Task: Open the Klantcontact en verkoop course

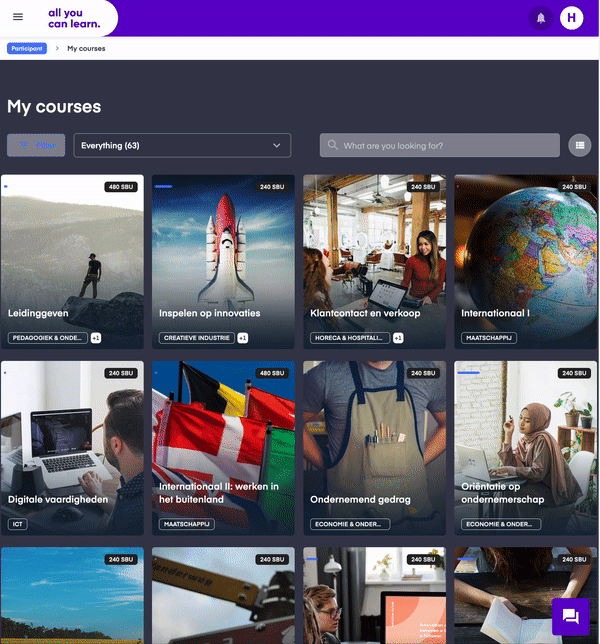Action: (375, 262)
